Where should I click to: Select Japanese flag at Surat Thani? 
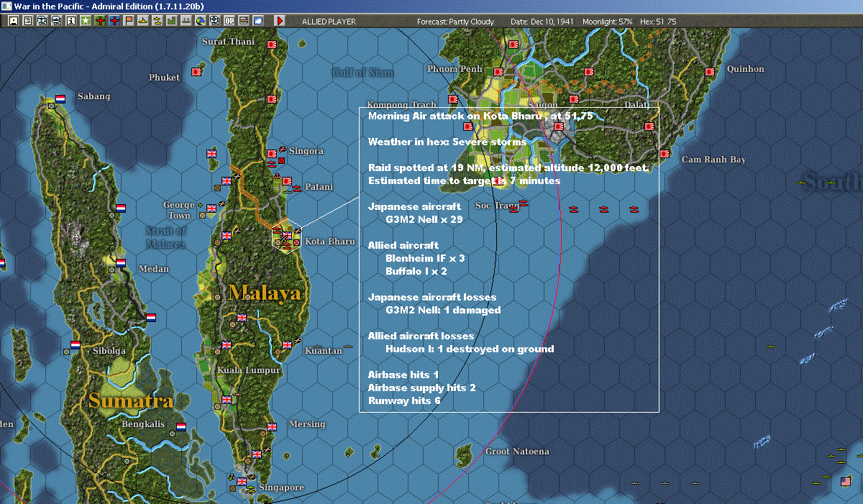click(x=272, y=44)
